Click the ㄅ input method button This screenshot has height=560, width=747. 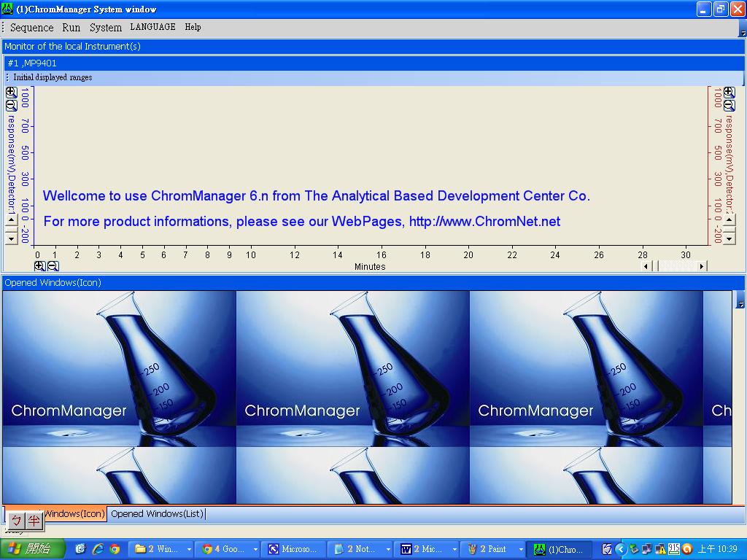[x=17, y=521]
